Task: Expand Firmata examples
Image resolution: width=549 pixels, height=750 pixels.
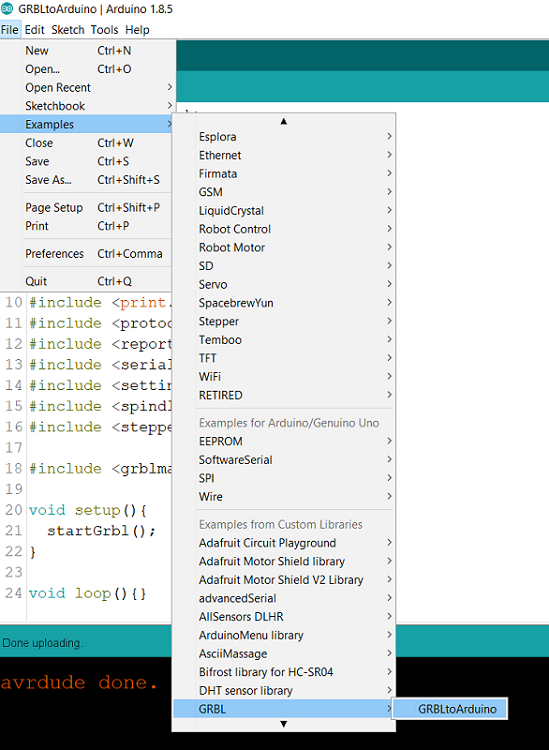Action: click(284, 174)
